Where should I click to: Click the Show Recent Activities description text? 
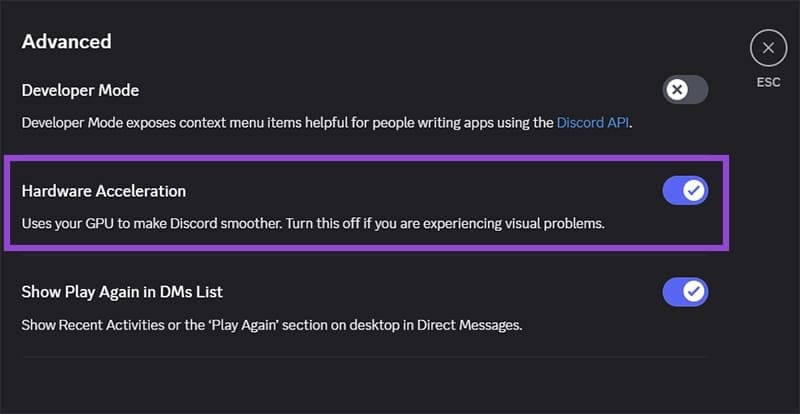point(270,325)
